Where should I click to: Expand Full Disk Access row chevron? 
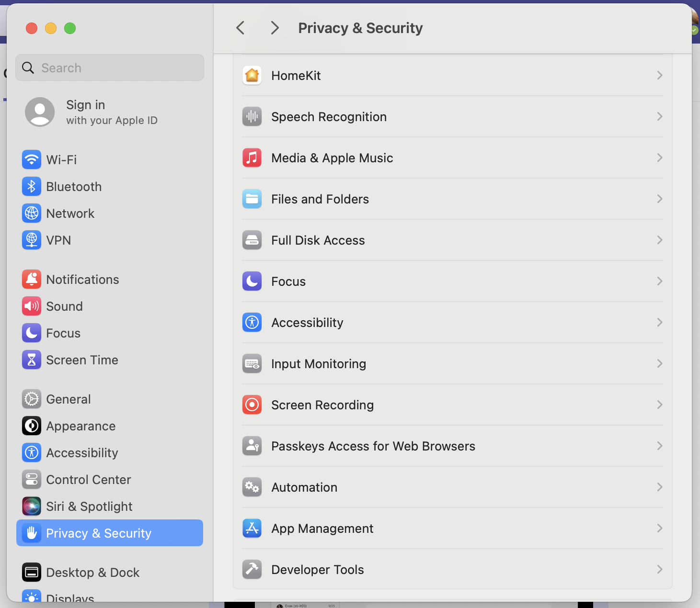pyautogui.click(x=660, y=240)
